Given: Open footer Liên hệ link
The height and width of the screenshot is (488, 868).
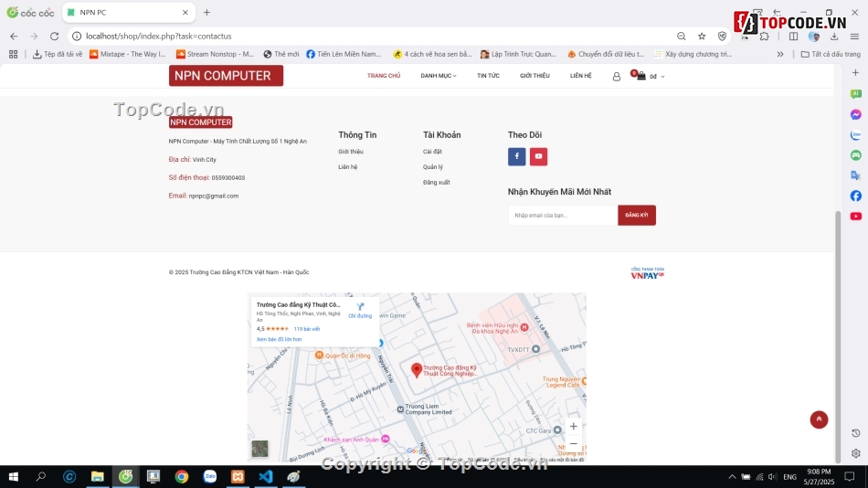Looking at the screenshot, I should click(347, 166).
